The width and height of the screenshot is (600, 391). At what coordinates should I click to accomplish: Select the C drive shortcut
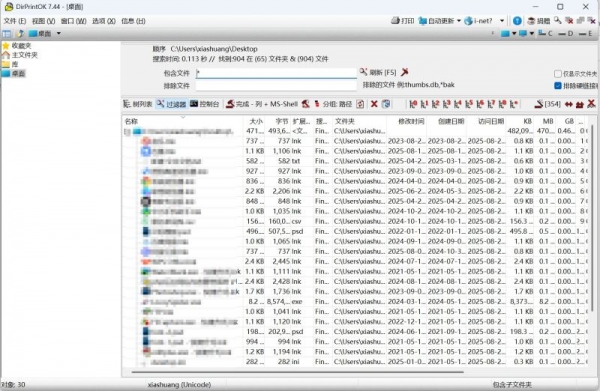click(x=545, y=33)
